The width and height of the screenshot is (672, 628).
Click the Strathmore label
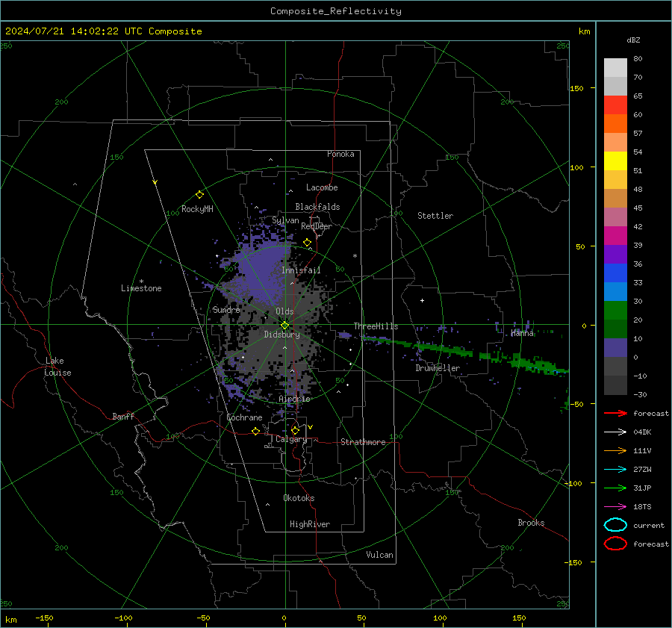(363, 442)
